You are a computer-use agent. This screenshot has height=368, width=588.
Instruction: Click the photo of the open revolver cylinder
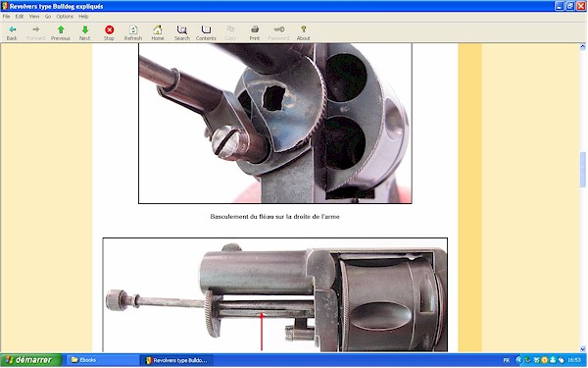tap(275, 124)
